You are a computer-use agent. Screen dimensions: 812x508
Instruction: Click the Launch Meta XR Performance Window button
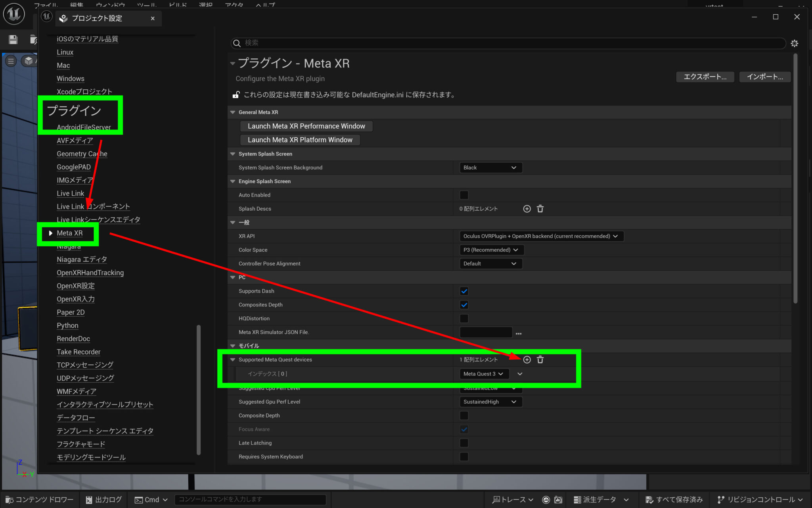click(x=306, y=126)
